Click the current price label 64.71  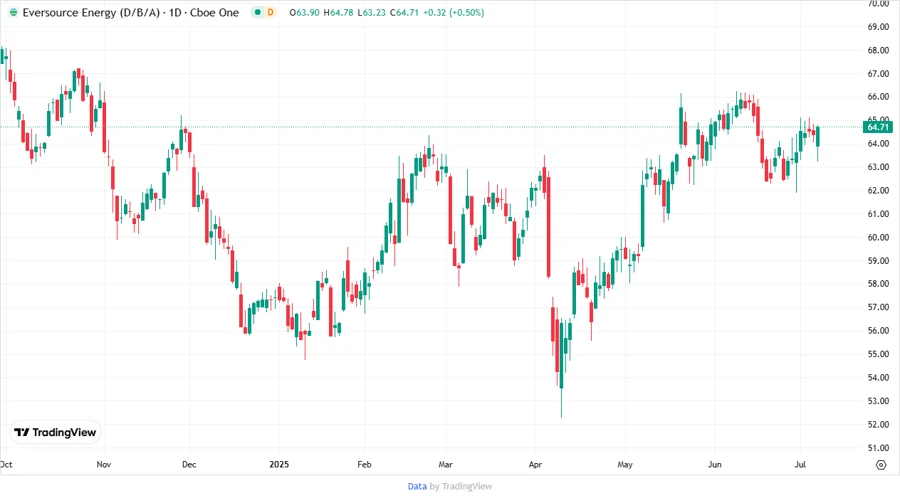pyautogui.click(x=878, y=127)
